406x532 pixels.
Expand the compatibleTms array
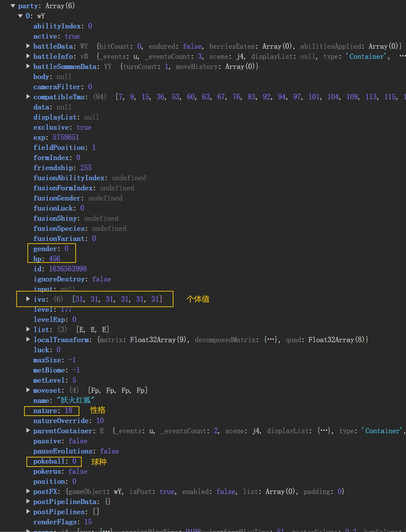[28, 97]
